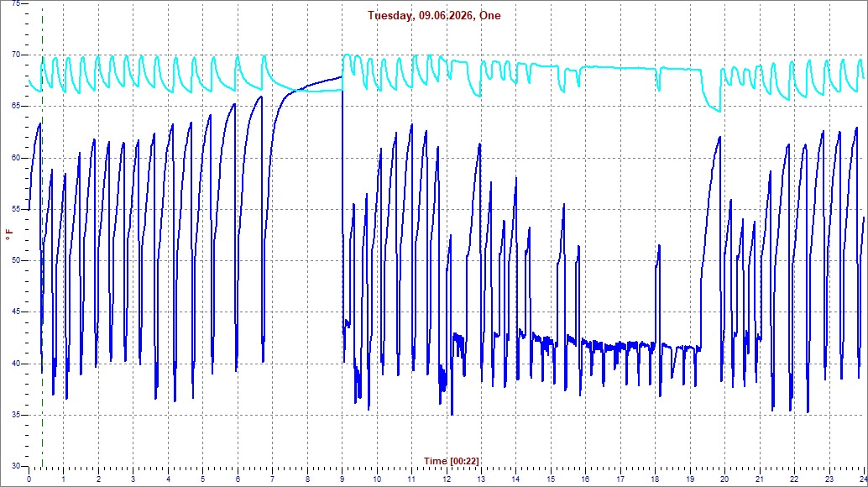Viewport: 868px width, 487px height.
Task: Click x-axis hour label 24
Action: point(863,479)
